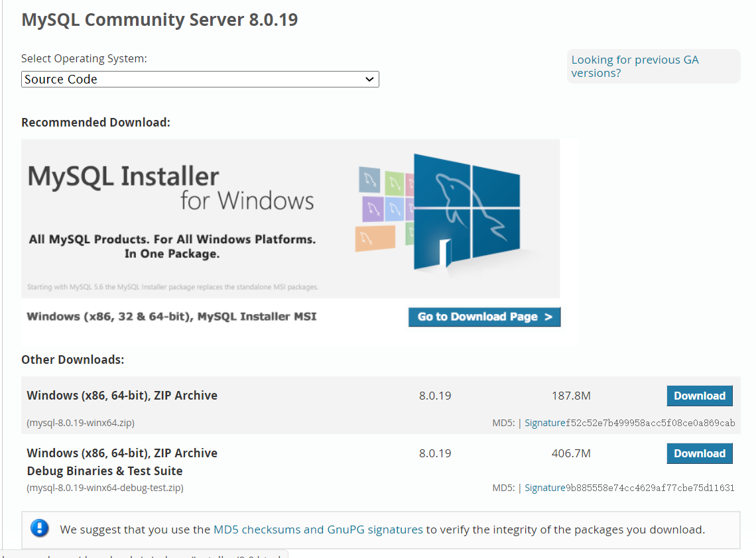756x558 pixels.
Task: Open the Select Operating System dropdown
Action: (200, 79)
